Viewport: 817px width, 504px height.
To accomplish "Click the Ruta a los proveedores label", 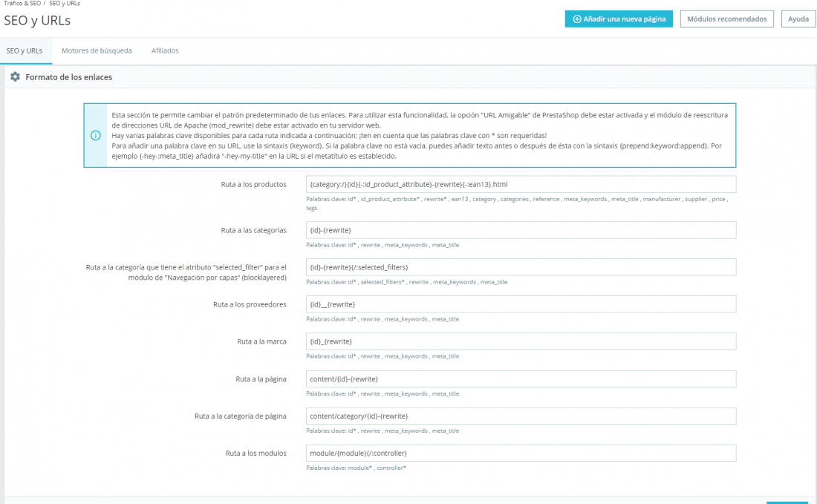I will coord(250,304).
